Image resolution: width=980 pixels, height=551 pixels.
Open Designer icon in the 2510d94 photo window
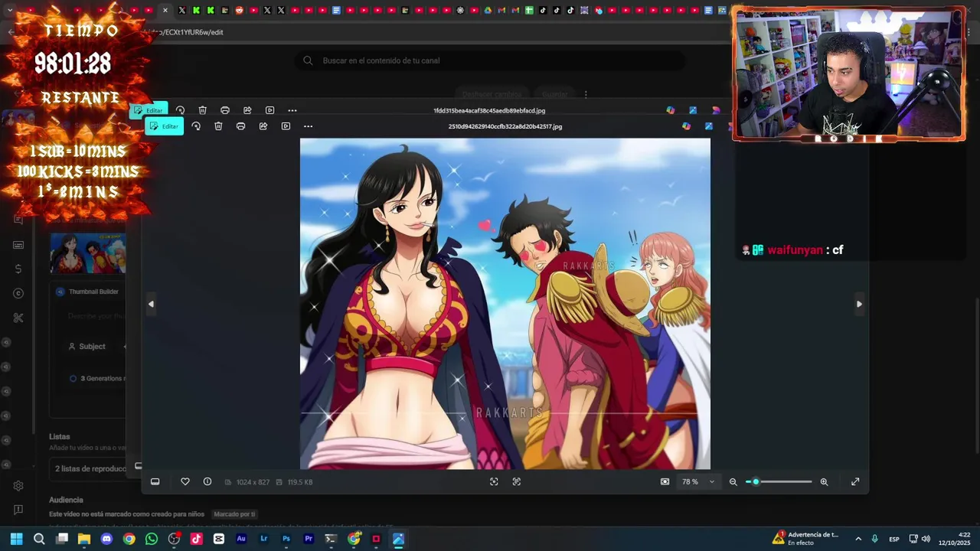coord(708,126)
